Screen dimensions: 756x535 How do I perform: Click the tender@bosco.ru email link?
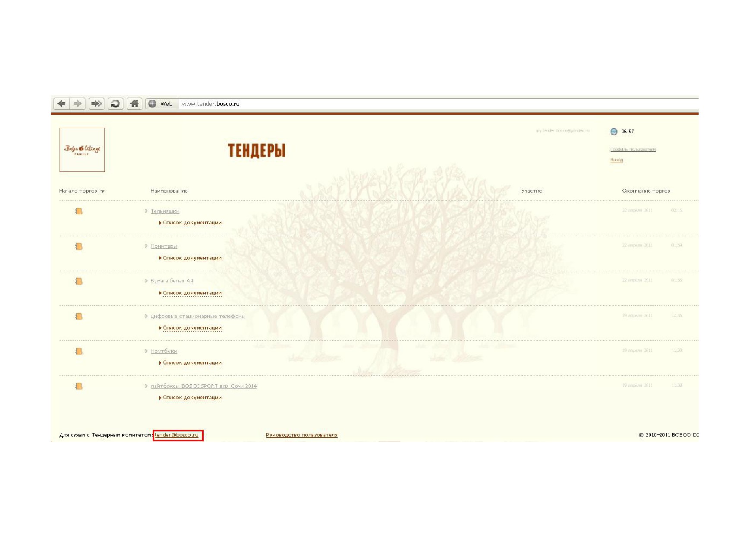point(177,435)
